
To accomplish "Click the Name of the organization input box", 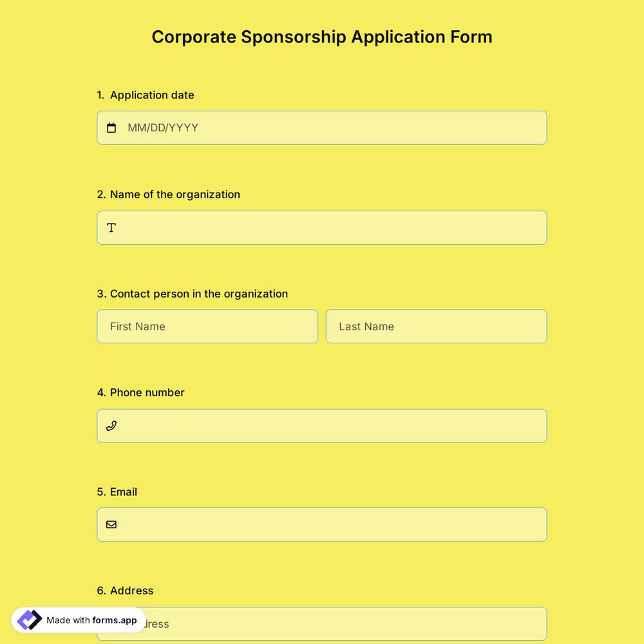I will tap(322, 227).
